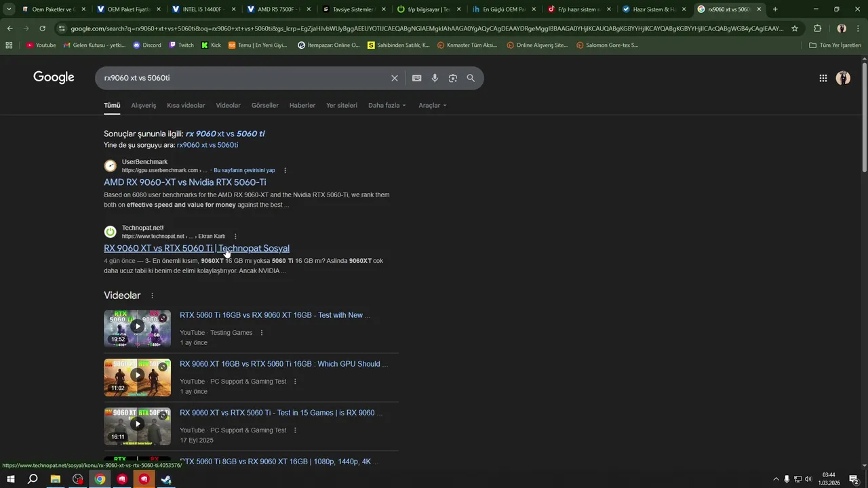Play the 16:11 video thumbnail
868x488 pixels.
(x=137, y=426)
